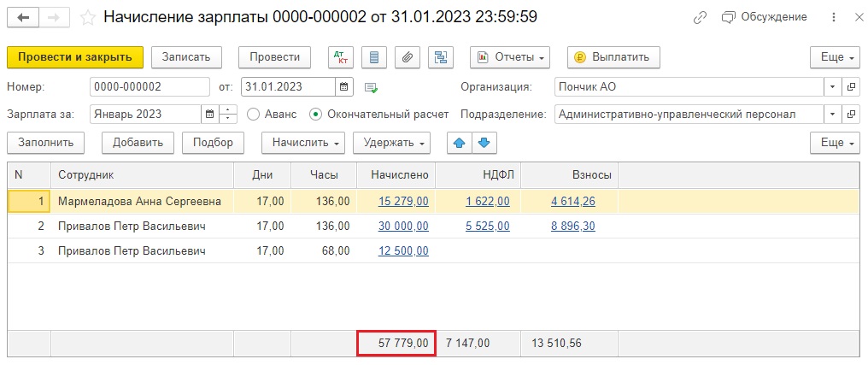Copy link with the chain icon
Screen dimensions: 868x365
coord(701,18)
